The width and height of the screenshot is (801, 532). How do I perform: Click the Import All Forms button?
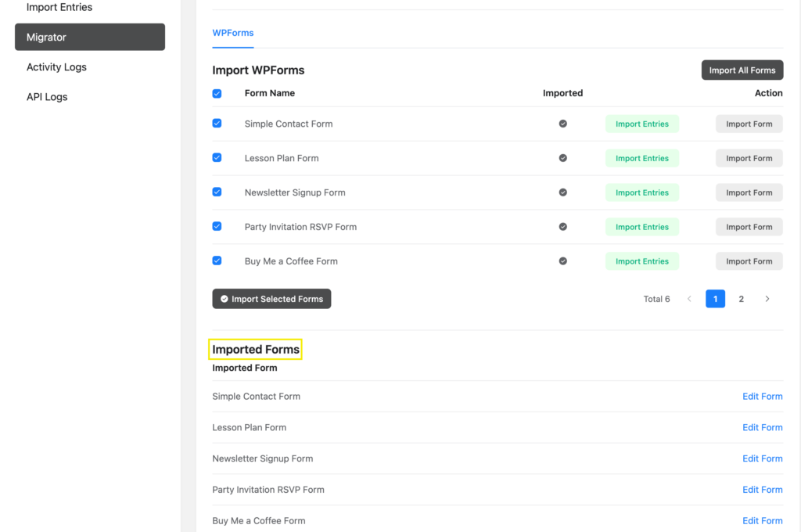pos(742,70)
